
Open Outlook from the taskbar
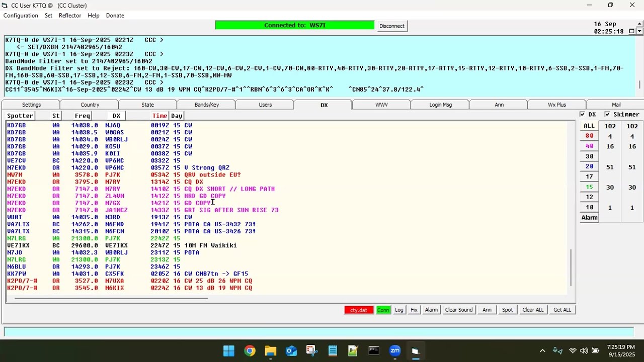click(x=291, y=350)
